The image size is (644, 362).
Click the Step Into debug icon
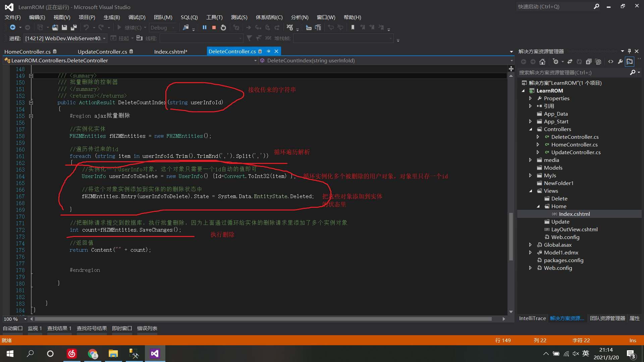pyautogui.click(x=258, y=27)
